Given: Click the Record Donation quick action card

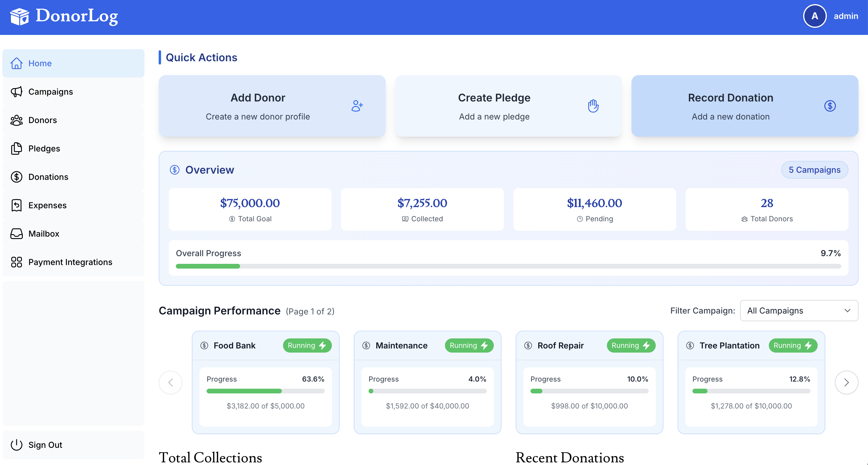Looking at the screenshot, I should (x=744, y=106).
